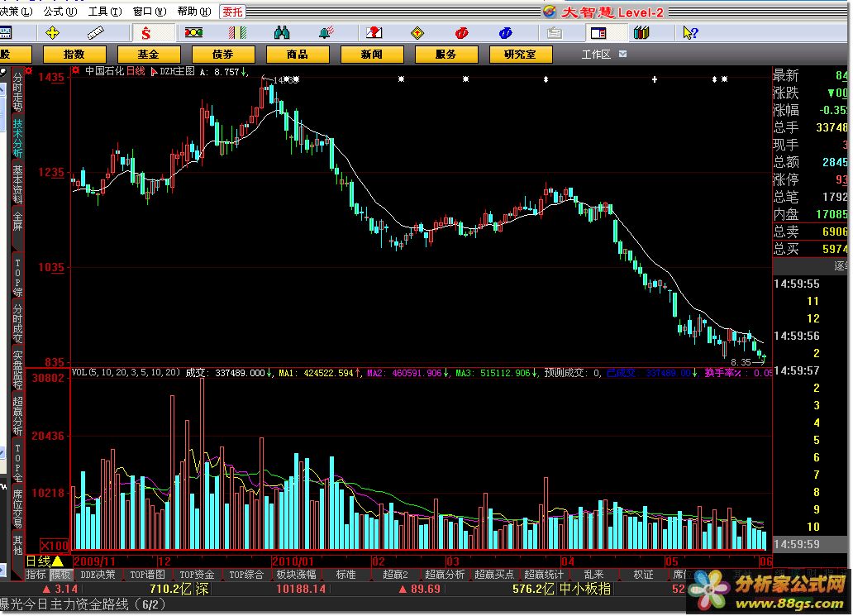Toggle the window layout toolbar button
The width and height of the screenshot is (853, 616).
coord(598,33)
